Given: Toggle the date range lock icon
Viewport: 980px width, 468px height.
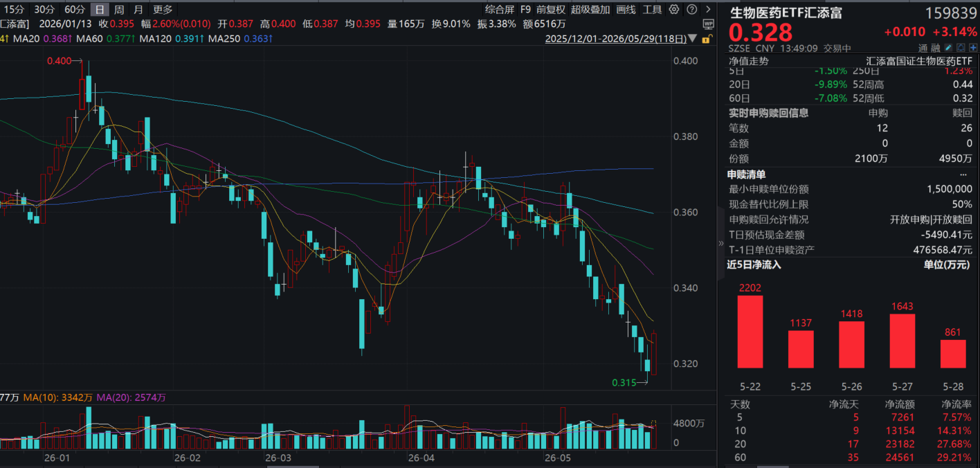Looking at the screenshot, I should pyautogui.click(x=706, y=39).
